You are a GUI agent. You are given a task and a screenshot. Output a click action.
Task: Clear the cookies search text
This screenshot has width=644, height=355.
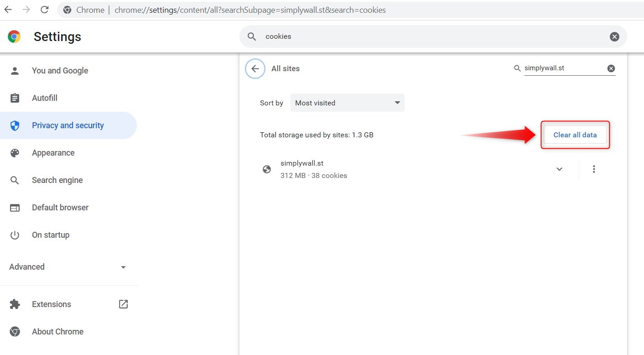click(614, 37)
